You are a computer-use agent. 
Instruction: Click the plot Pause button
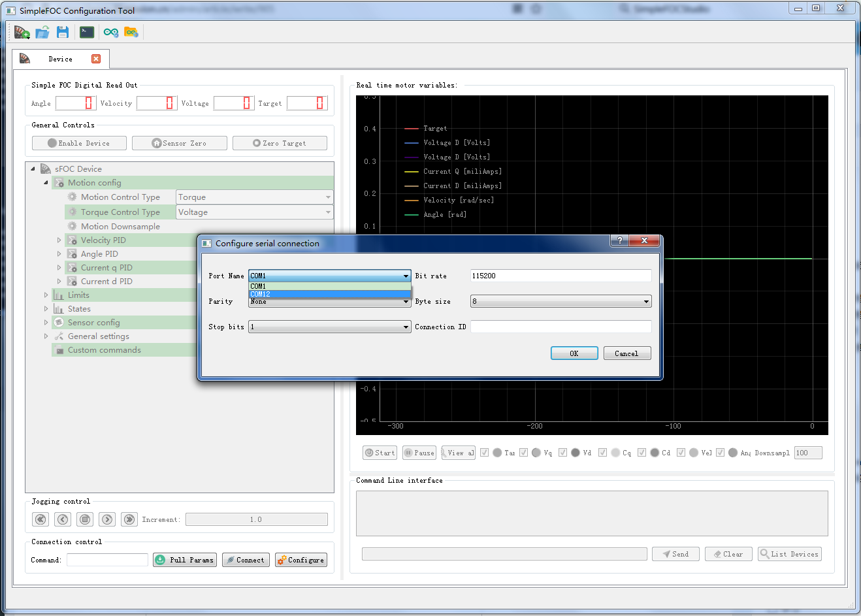tap(419, 453)
